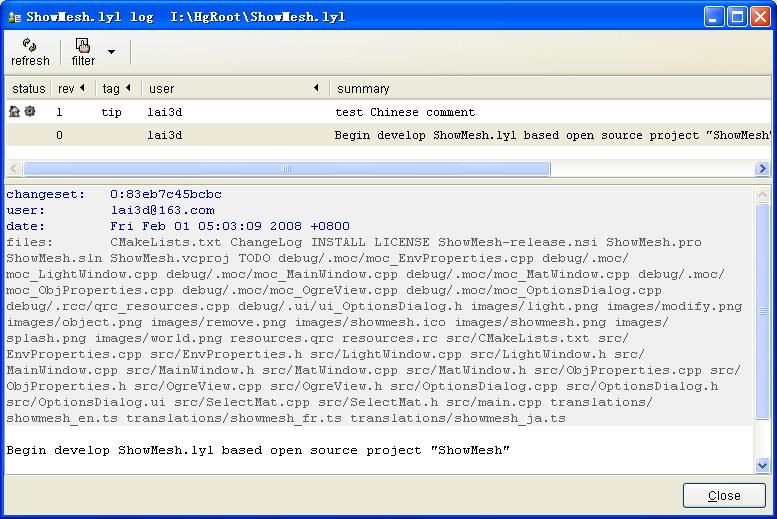
Task: Click the Close button
Action: pos(724,496)
